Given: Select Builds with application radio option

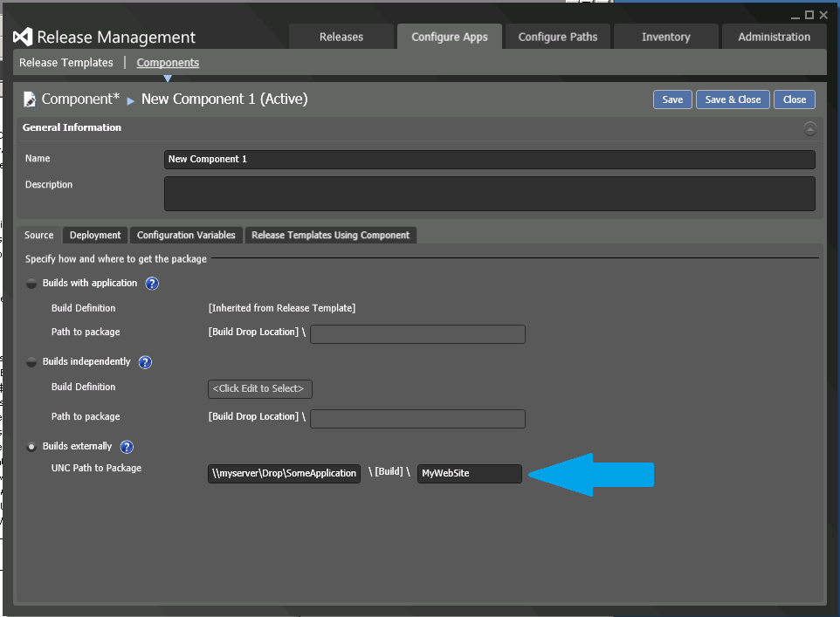Looking at the screenshot, I should point(32,284).
